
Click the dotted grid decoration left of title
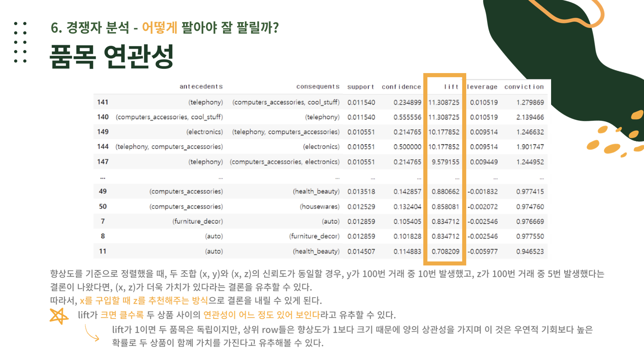coord(20,42)
